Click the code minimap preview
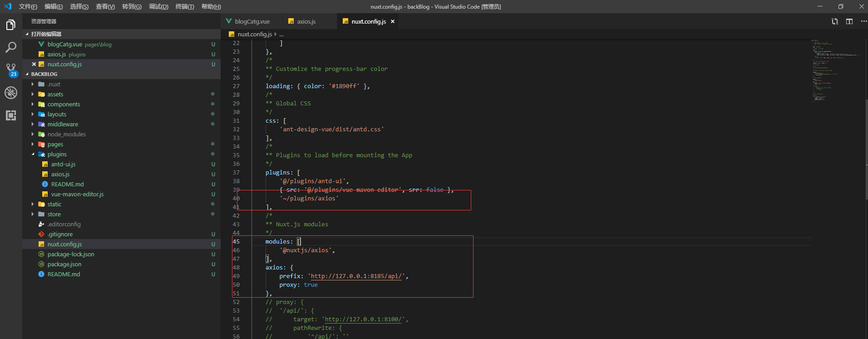The height and width of the screenshot is (339, 868). click(835, 70)
